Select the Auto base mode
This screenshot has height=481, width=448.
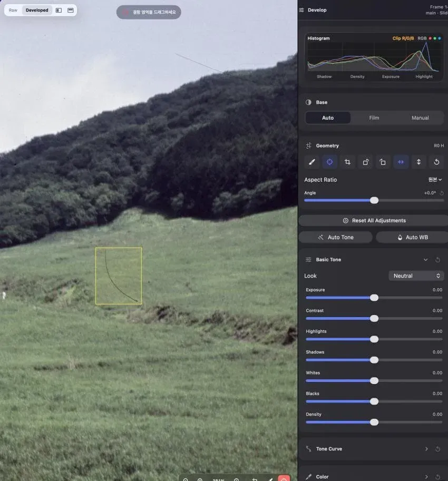coord(328,118)
